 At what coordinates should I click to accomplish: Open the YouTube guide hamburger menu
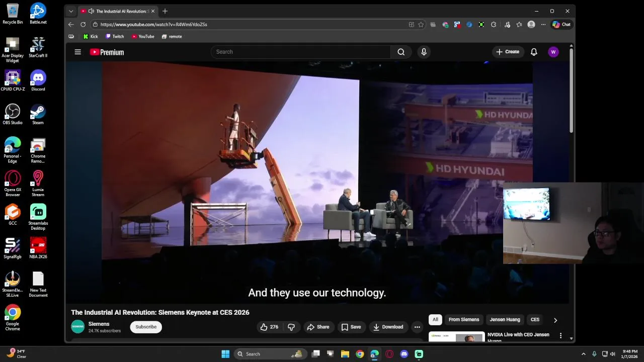click(77, 52)
